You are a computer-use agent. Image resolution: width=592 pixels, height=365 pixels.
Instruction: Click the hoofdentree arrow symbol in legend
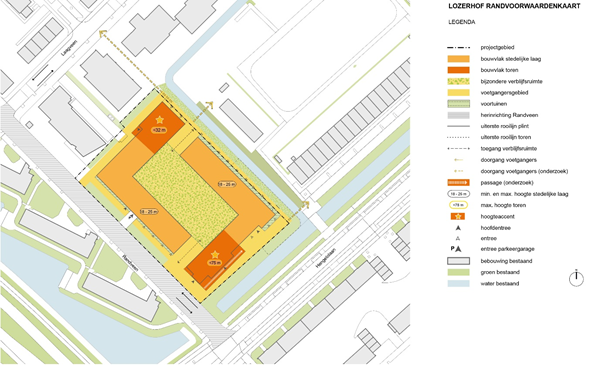458,228
